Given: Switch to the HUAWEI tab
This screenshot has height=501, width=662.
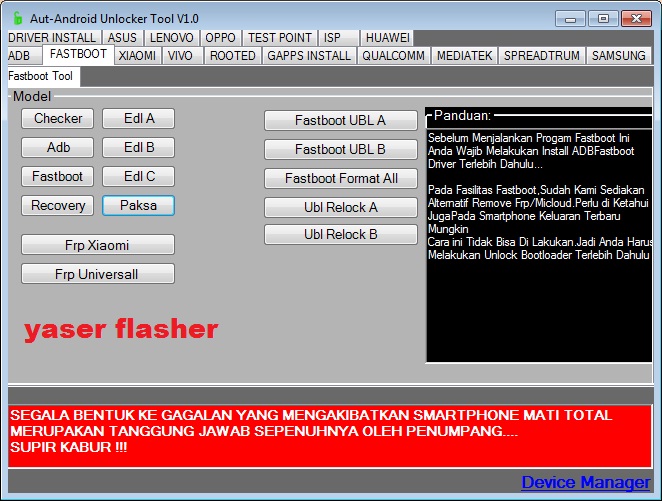Looking at the screenshot, I should 387,38.
